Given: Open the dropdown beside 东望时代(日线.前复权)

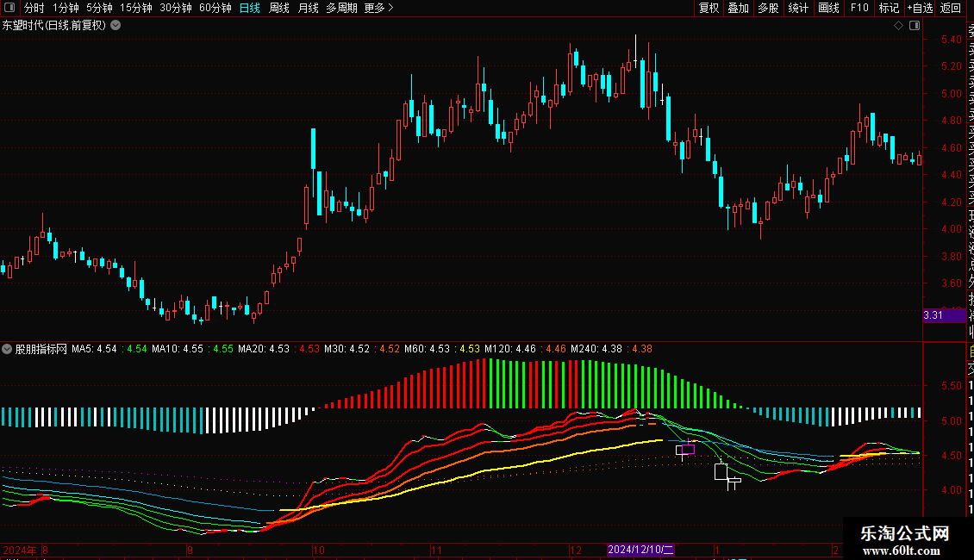Looking at the screenshot, I should pos(116,26).
